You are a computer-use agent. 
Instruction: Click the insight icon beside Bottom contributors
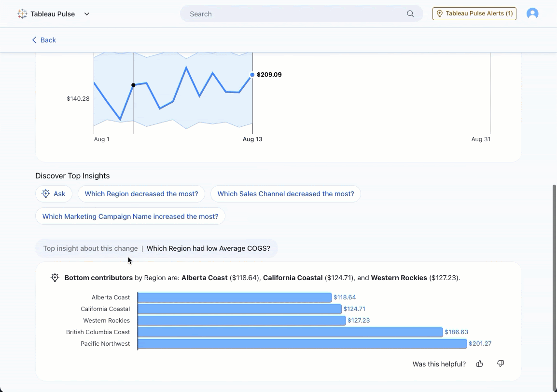pyautogui.click(x=55, y=277)
